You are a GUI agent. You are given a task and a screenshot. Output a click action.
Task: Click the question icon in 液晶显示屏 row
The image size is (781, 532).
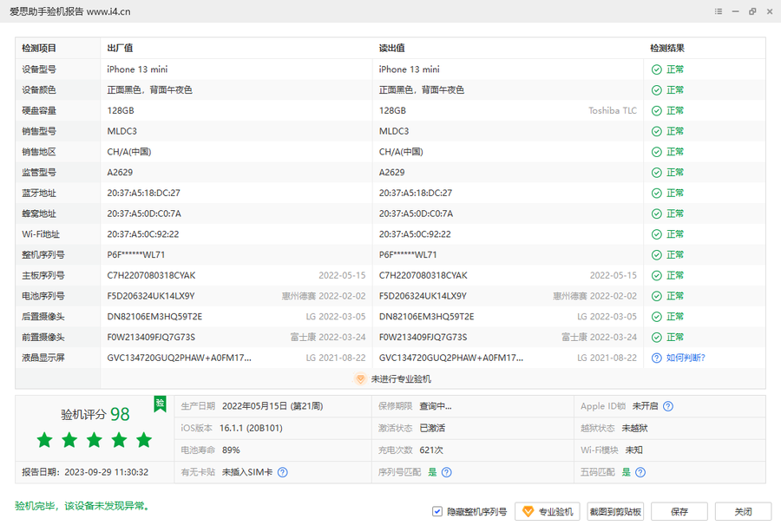click(x=657, y=358)
